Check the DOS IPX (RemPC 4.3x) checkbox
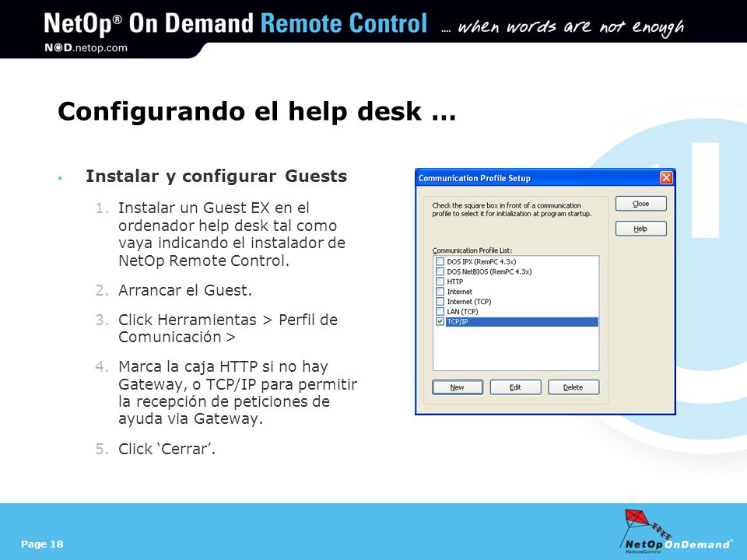Image resolution: width=747 pixels, height=560 pixels. tap(440, 261)
